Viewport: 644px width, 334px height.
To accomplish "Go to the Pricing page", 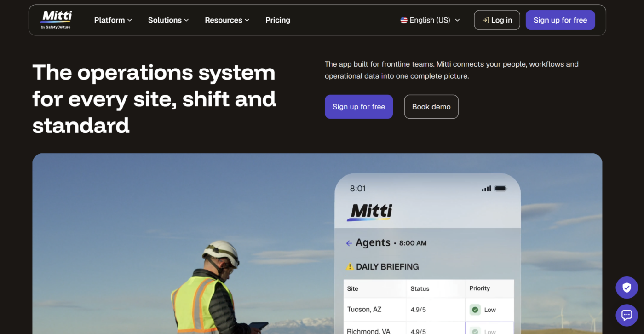I will pos(278,20).
